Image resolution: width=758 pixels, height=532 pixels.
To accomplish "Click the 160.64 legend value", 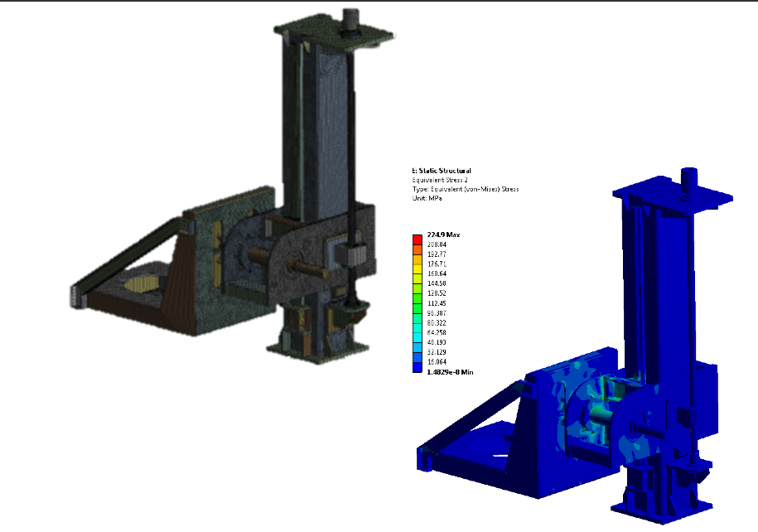I will coord(436,273).
